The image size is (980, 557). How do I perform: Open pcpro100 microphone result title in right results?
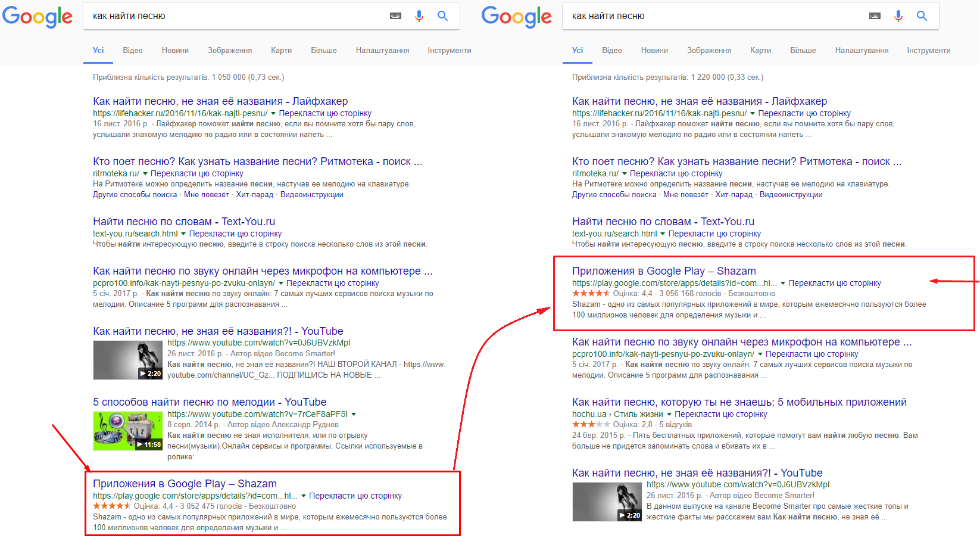[x=742, y=342]
